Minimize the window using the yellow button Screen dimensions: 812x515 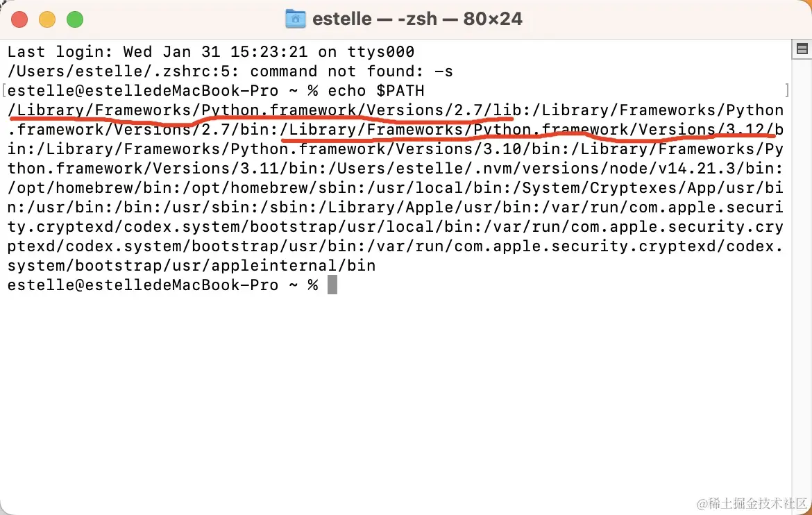click(47, 19)
